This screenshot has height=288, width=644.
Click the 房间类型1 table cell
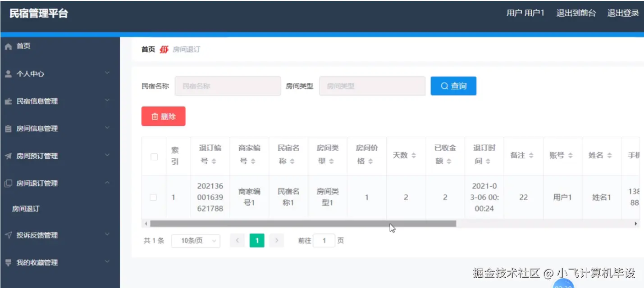(x=328, y=198)
